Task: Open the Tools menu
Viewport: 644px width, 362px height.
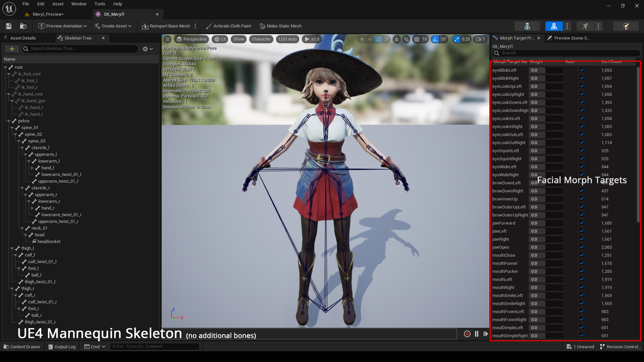Action: coord(100,4)
